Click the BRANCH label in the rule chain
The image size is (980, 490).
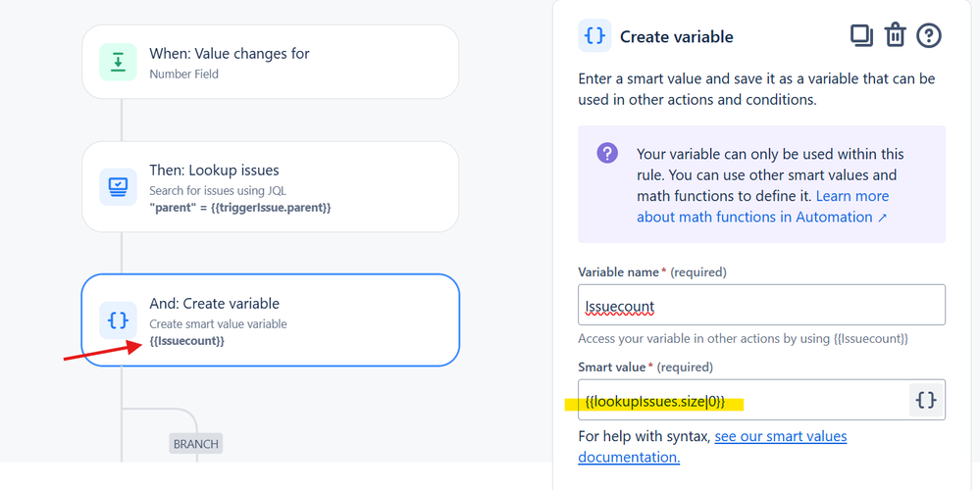[x=195, y=444]
